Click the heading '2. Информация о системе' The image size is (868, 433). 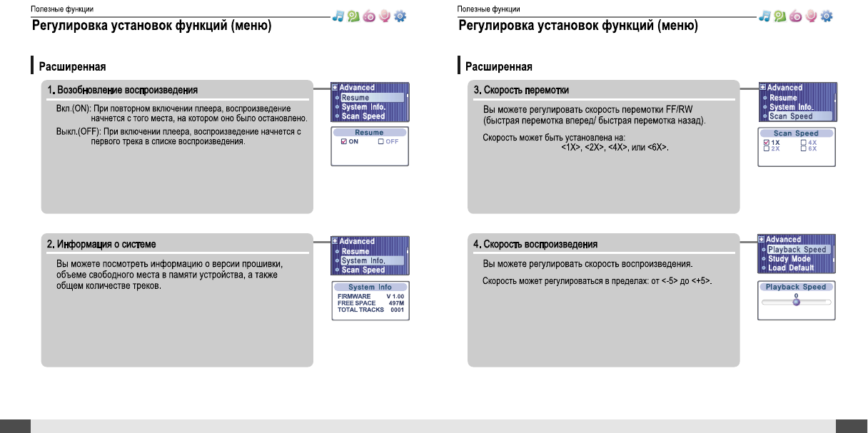[x=101, y=245]
